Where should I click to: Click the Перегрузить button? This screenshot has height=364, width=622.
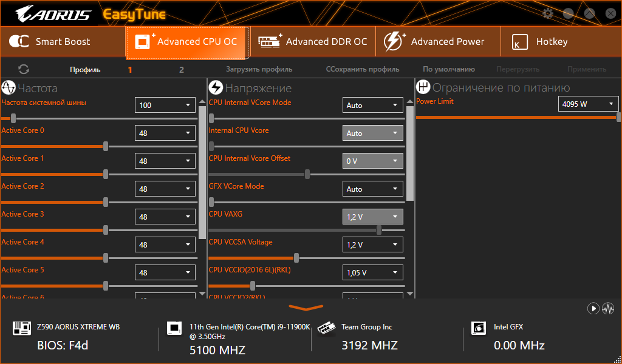[518, 69]
